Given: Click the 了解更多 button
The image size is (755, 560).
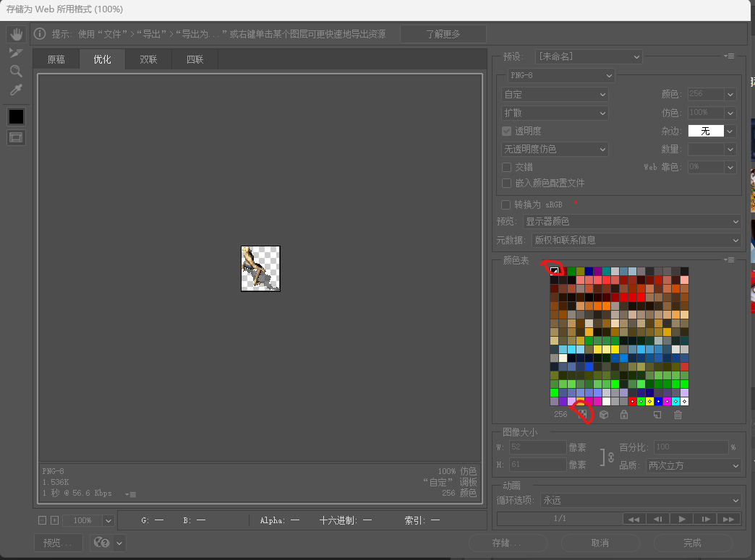Looking at the screenshot, I should click(443, 33).
